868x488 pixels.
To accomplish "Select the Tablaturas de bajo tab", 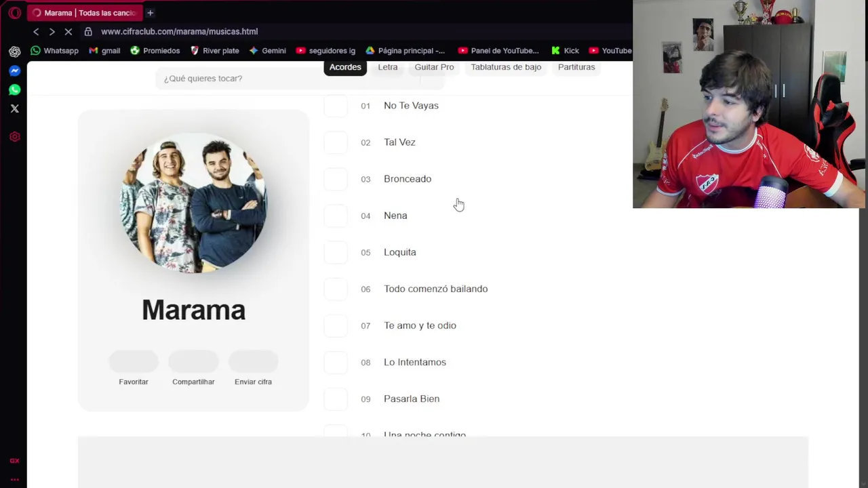I will point(506,67).
